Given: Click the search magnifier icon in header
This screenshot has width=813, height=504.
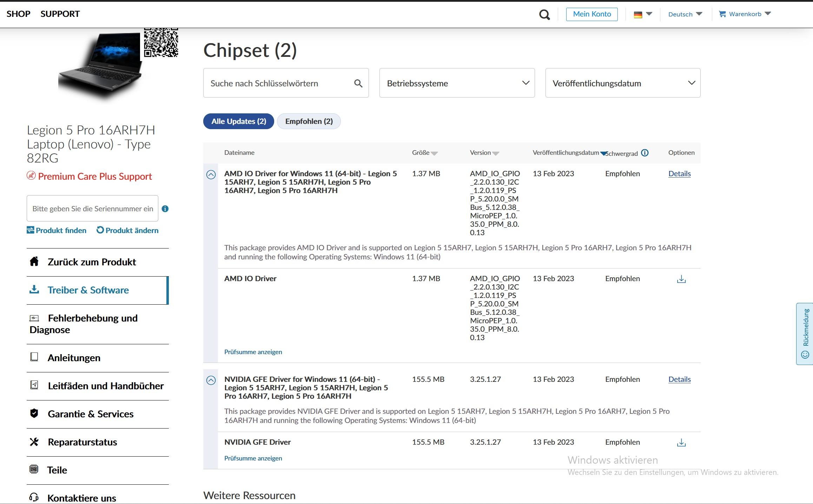Looking at the screenshot, I should point(544,15).
